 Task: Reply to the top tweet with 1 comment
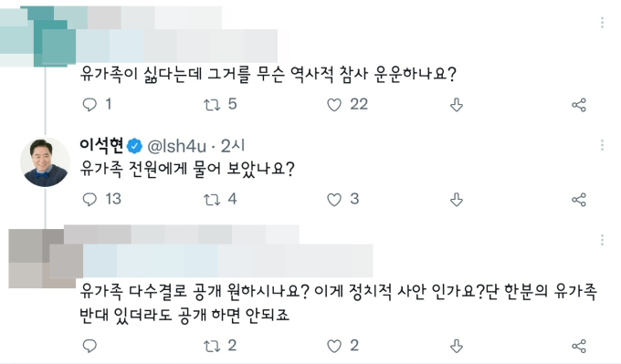pyautogui.click(x=89, y=105)
